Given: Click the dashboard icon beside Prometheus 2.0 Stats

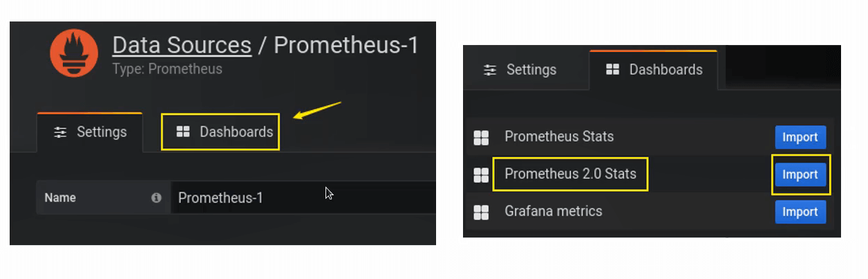Looking at the screenshot, I should (481, 175).
